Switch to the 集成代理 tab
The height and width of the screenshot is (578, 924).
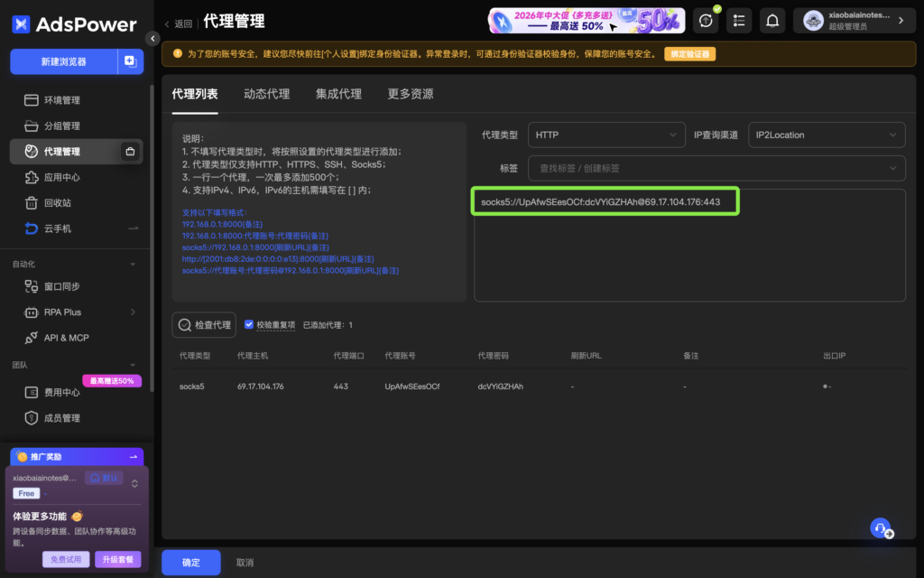point(339,94)
